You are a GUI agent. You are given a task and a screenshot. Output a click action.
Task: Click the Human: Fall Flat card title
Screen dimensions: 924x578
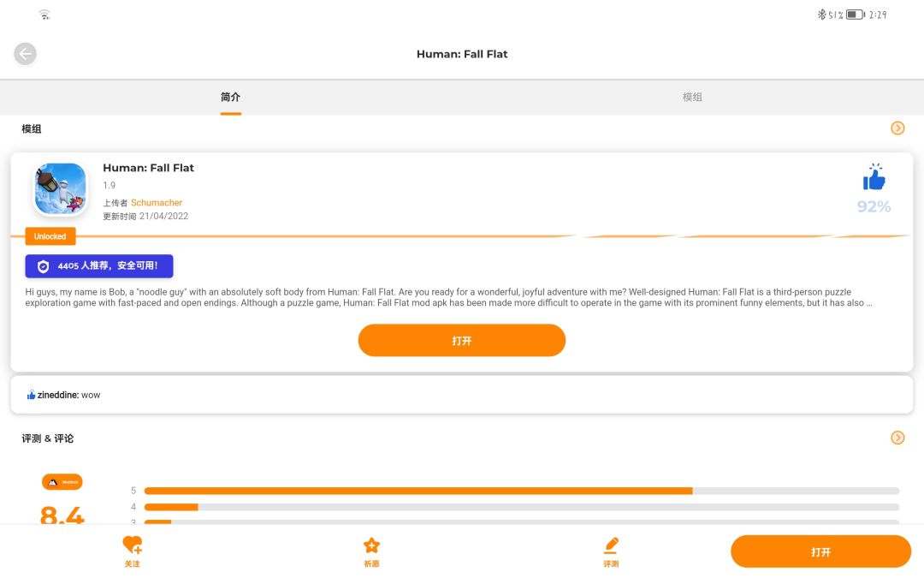[149, 168]
